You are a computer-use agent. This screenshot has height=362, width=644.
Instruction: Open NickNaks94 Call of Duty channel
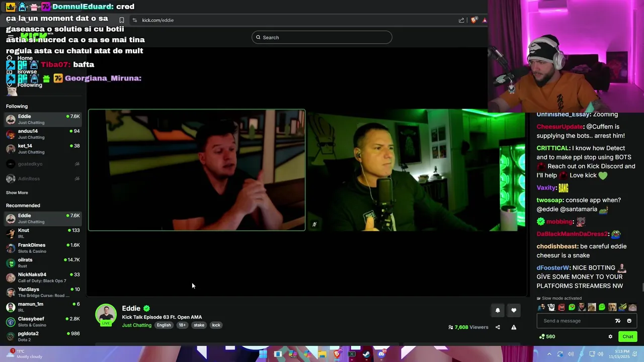click(x=43, y=278)
